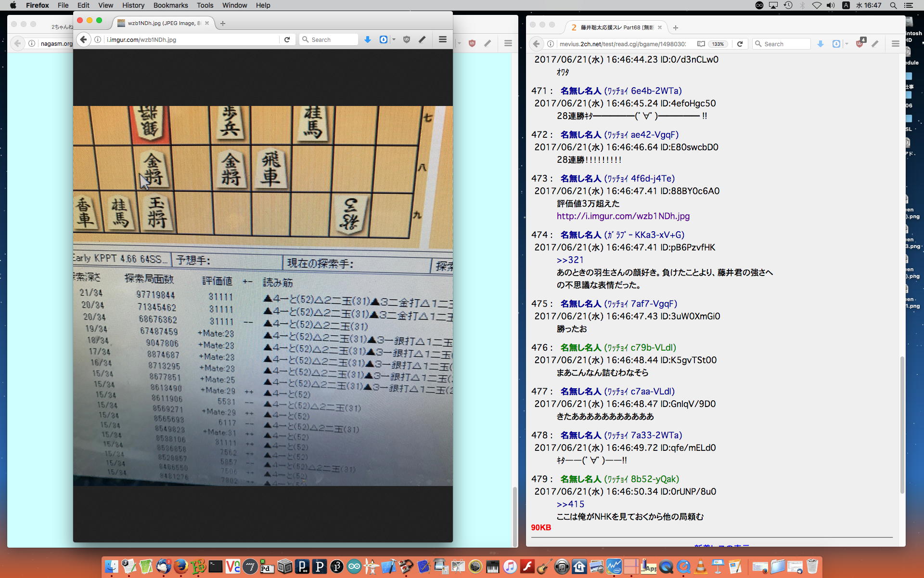The height and width of the screenshot is (578, 924).
Task: Open site info for mevius.2ch.net
Action: point(550,44)
